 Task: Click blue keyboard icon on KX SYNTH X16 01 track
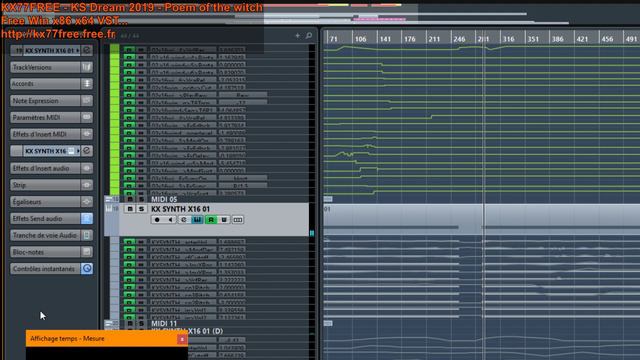(x=197, y=220)
